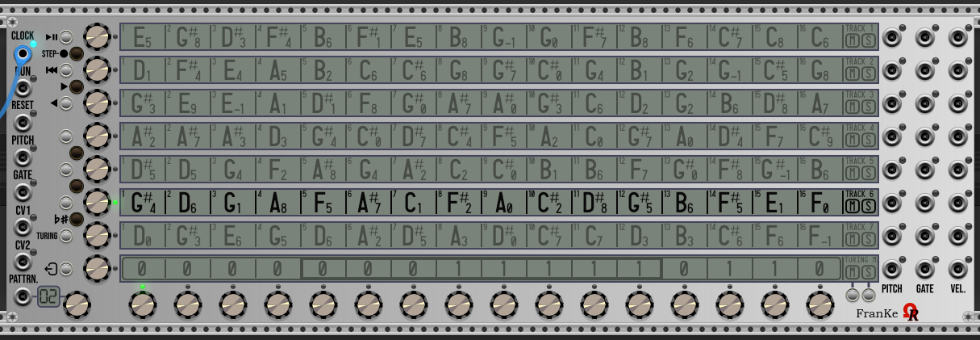The width and height of the screenshot is (980, 340).
Task: Click the STEP button
Action: 77,54
